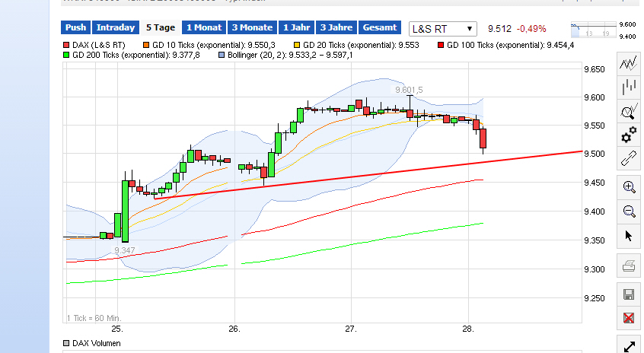The width and height of the screenshot is (644, 353).
Task: Click the 9.347 low label
Action: click(124, 250)
